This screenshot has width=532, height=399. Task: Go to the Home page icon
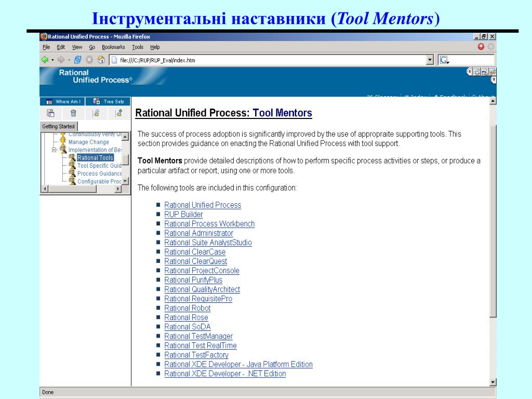click(x=101, y=60)
